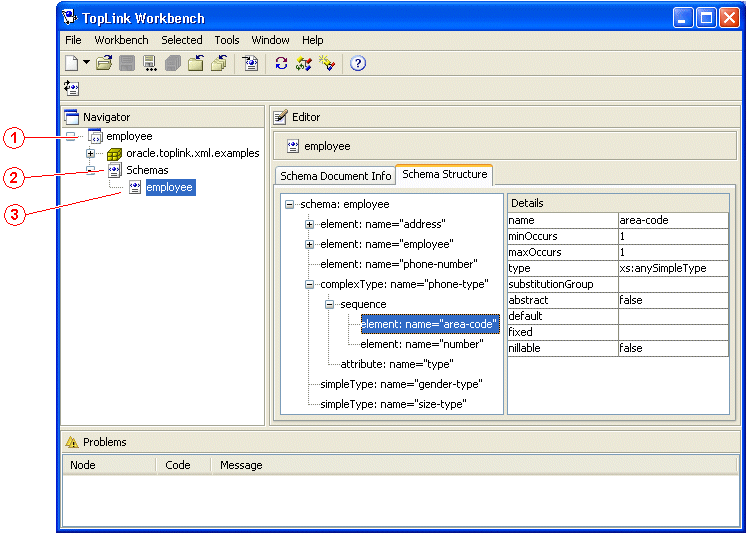The height and width of the screenshot is (534, 748).
Task: Click the Export schema document toolbar icon
Action: click(251, 63)
